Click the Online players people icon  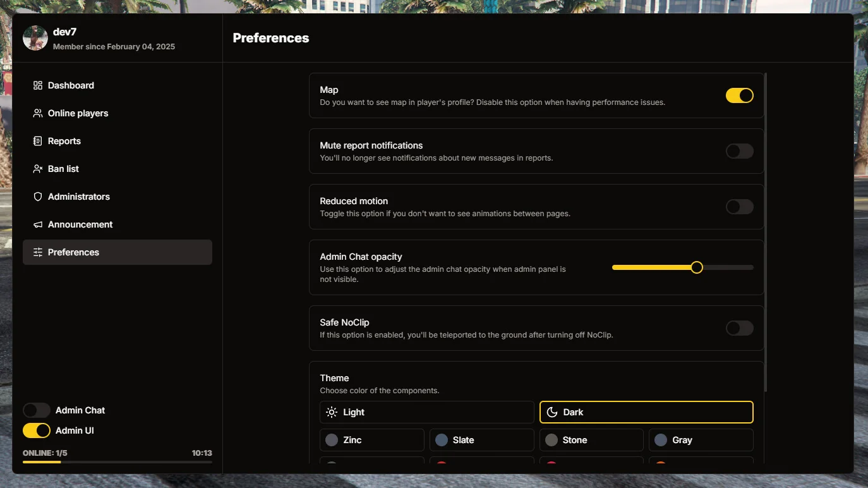tap(38, 113)
